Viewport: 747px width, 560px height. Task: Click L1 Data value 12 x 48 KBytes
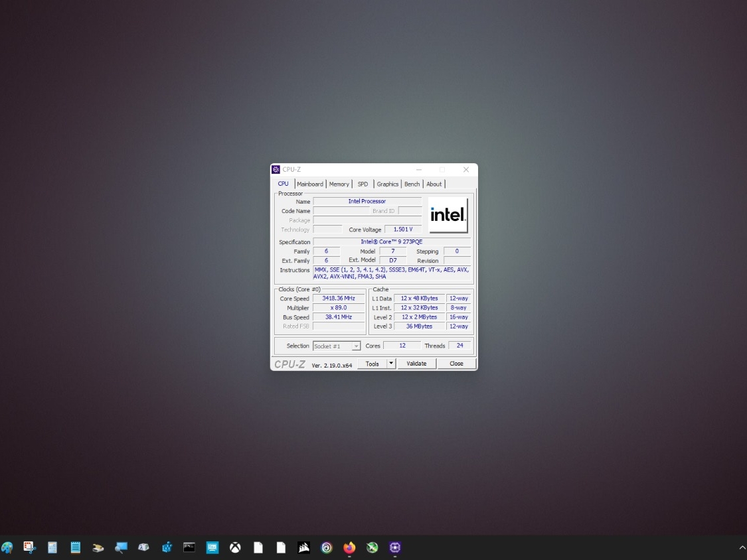pyautogui.click(x=419, y=299)
